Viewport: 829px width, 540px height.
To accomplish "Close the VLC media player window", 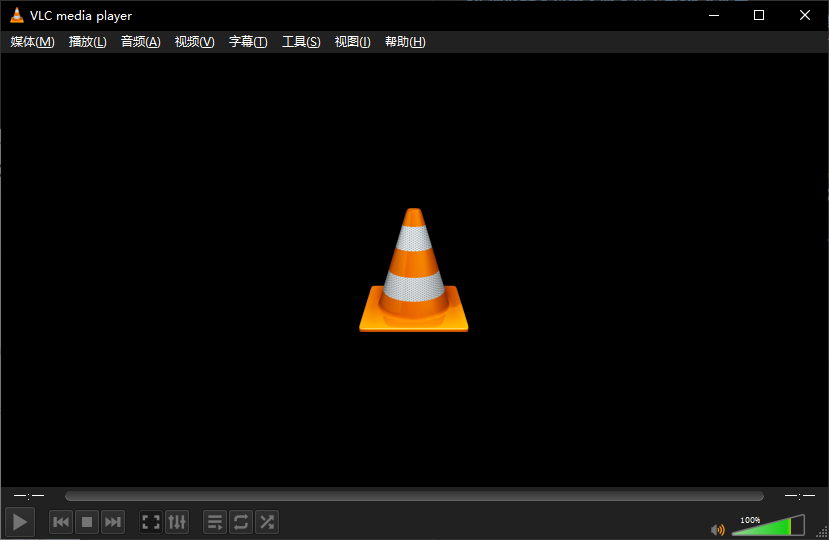I will point(805,15).
